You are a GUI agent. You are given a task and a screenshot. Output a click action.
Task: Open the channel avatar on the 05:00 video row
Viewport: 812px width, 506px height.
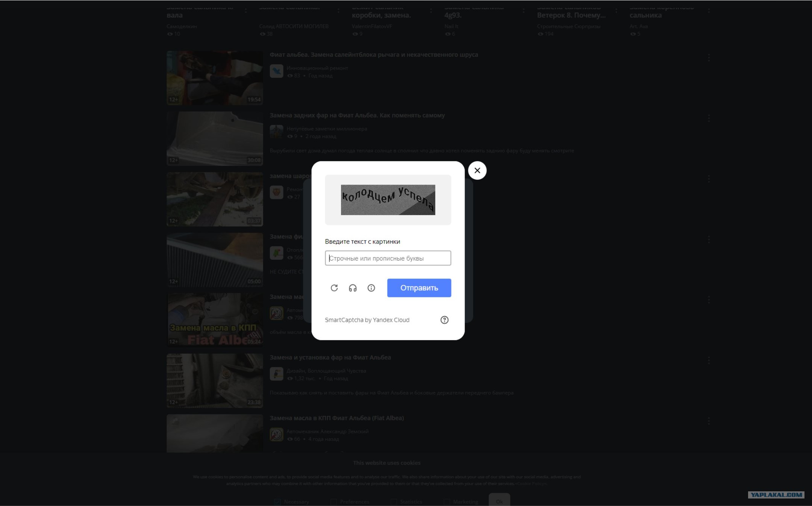[x=276, y=253]
